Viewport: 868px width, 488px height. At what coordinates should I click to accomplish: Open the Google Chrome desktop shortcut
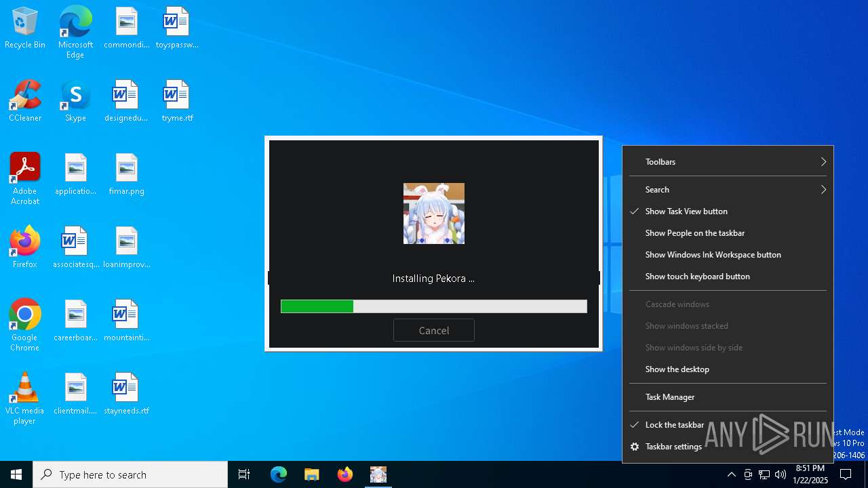25,325
